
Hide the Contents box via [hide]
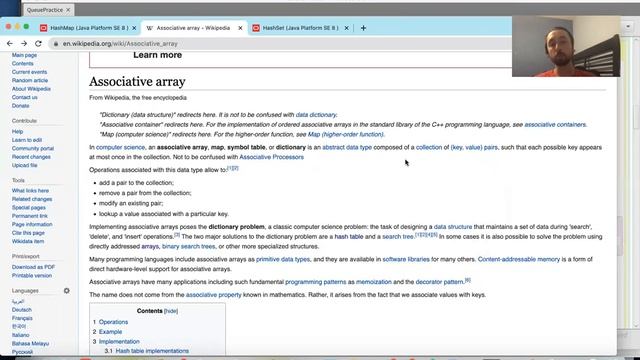171,311
